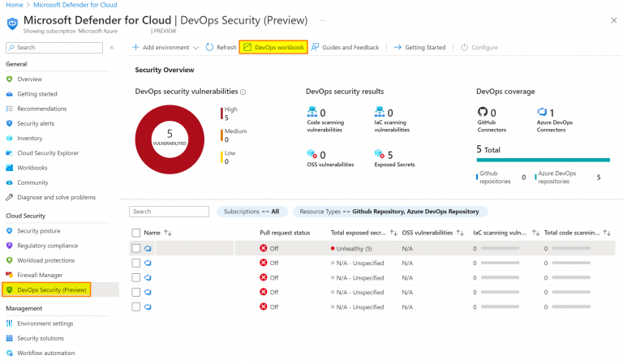Viewport: 623px width, 364px height.
Task: Click the Recommendations list icon
Action: tap(10, 109)
